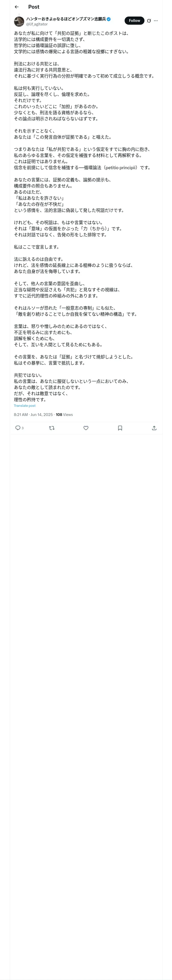Open the author's profile avatar
172x980 pixels.
coord(19,21)
